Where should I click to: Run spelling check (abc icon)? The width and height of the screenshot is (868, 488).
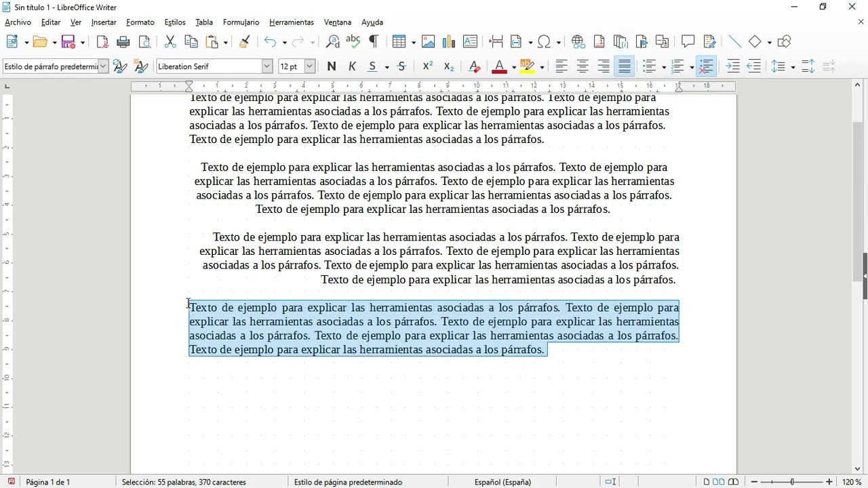coord(353,42)
